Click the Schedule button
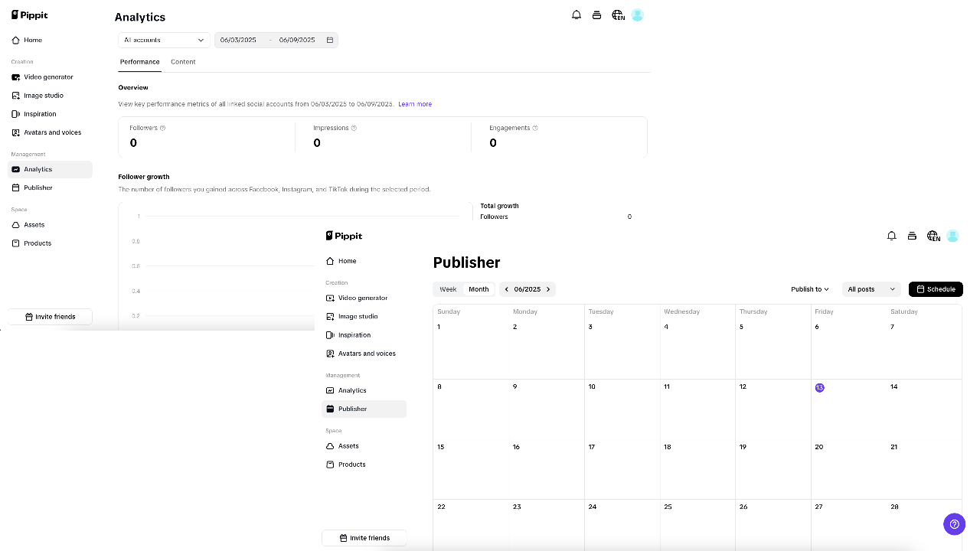980x551 pixels. [x=936, y=289]
